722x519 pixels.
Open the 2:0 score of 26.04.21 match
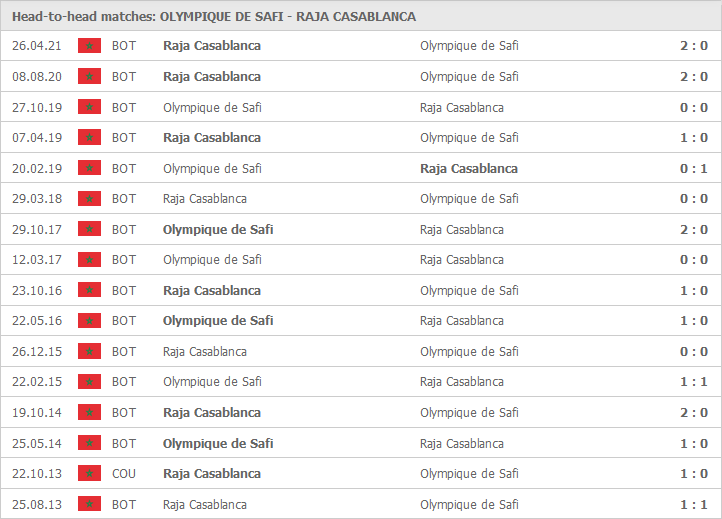pyautogui.click(x=694, y=46)
